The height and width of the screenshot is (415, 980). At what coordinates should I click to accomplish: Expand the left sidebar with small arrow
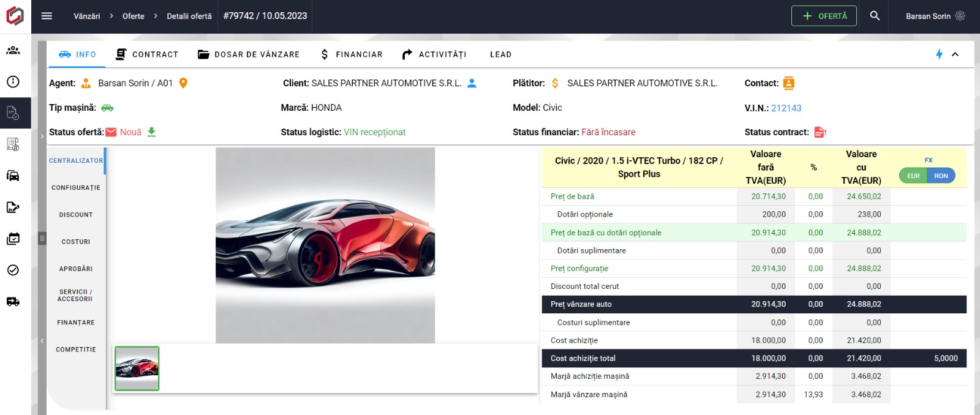[x=42, y=136]
